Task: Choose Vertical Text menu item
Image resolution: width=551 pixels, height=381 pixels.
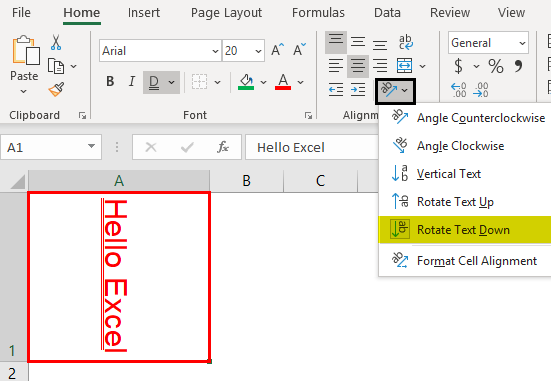Action: pos(465,174)
